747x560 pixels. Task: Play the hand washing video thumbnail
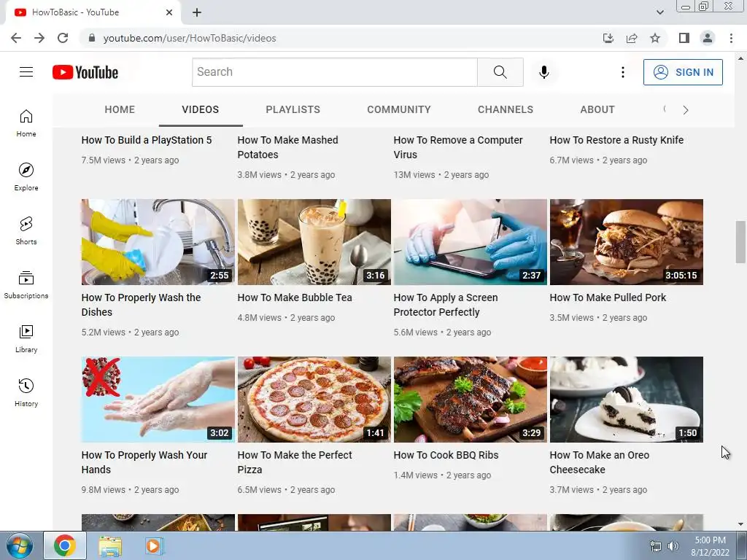(158, 400)
